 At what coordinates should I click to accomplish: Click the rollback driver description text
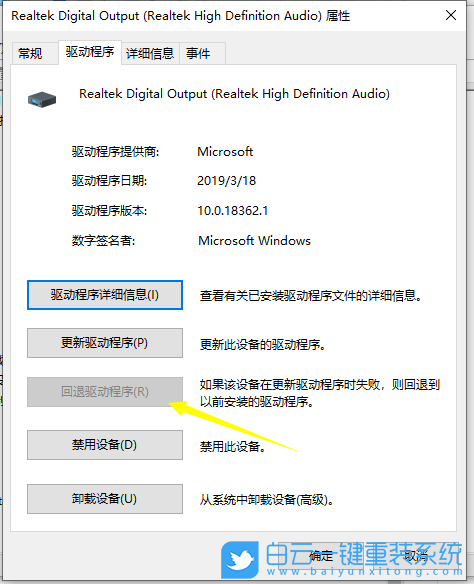[x=320, y=393]
